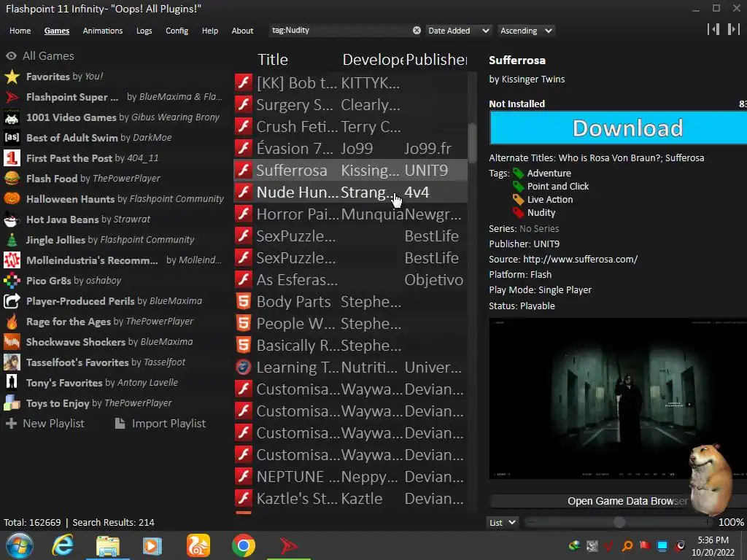Launch Internet Explorer from taskbar
This screenshot has width=747, height=560.
[x=63, y=545]
